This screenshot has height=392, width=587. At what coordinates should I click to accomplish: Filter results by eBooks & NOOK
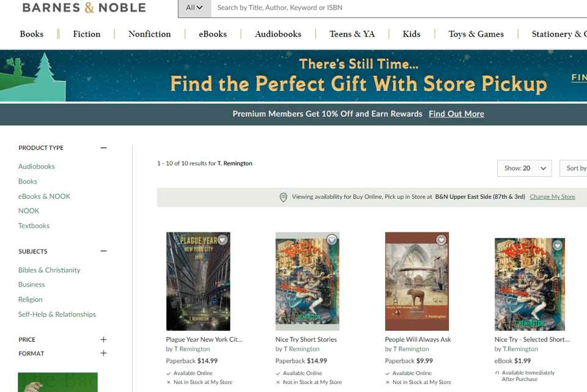pos(44,196)
